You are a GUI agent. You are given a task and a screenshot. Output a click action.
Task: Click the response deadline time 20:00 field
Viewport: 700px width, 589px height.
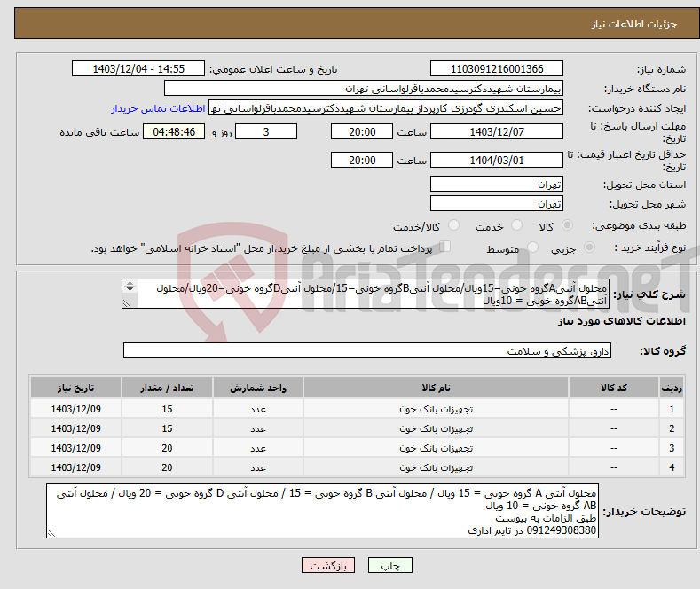[362, 131]
